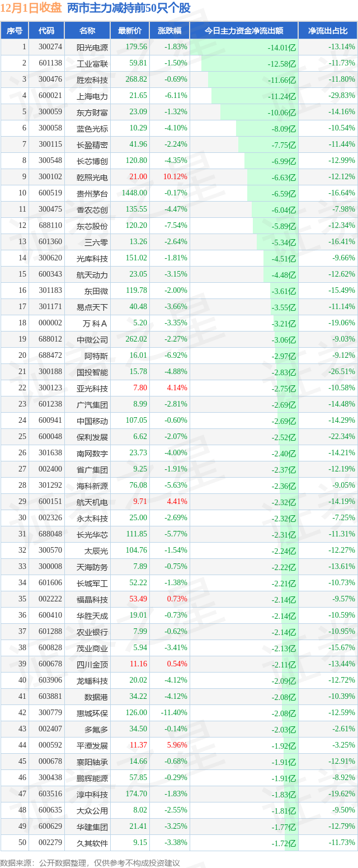The image size is (358, 868).
Task: Click price 174.70 for 淳中科技
Action: click(x=136, y=794)
